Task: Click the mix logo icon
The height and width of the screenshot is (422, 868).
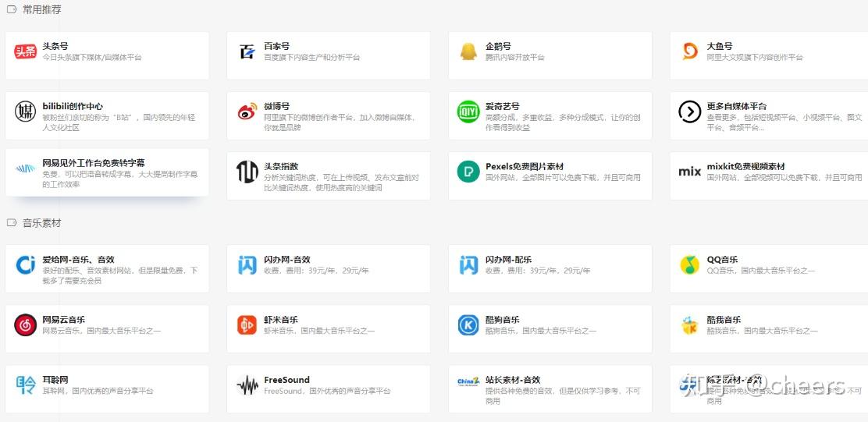Action: 690,172
